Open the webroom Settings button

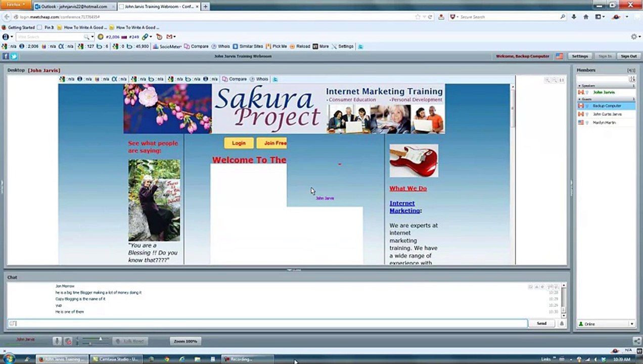pos(580,56)
